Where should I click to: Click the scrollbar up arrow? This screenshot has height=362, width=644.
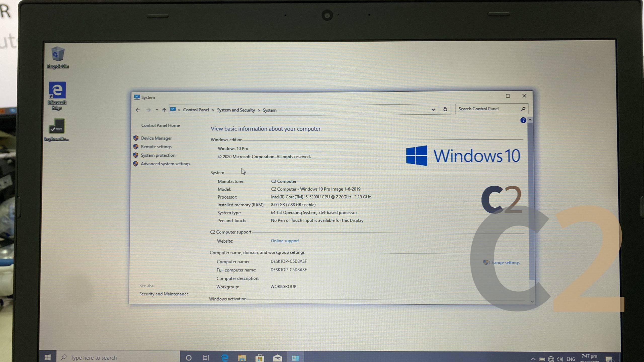(x=530, y=120)
